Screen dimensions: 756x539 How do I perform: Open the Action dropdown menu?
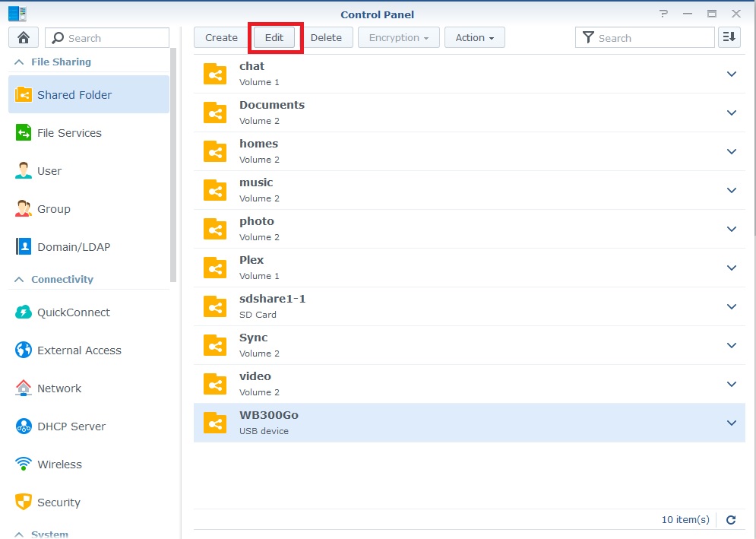(475, 38)
